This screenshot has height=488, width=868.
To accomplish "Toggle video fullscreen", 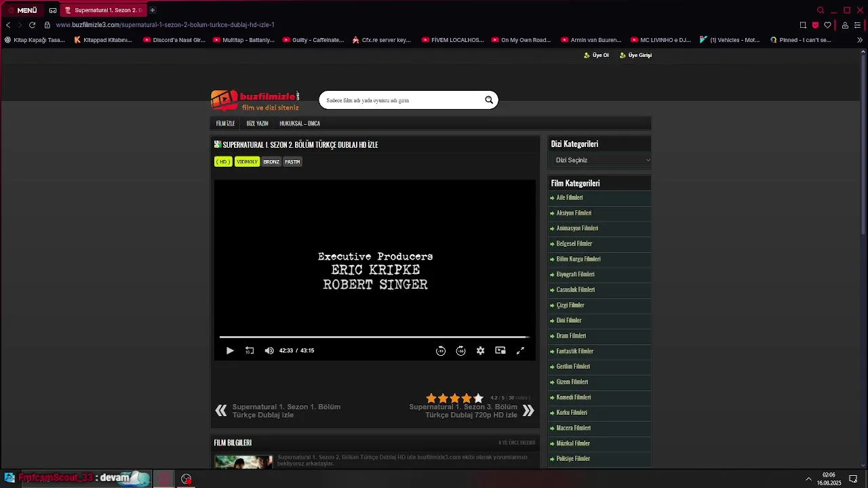I will (520, 350).
